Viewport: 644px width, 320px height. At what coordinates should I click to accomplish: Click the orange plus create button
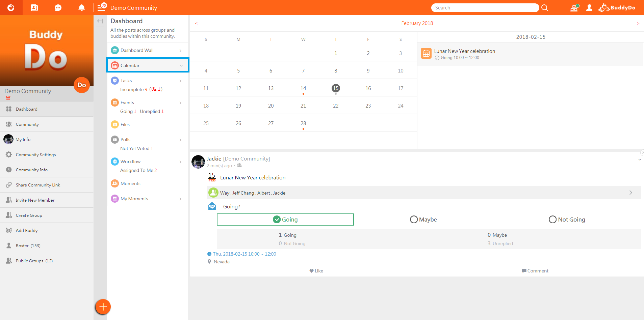[103, 307]
